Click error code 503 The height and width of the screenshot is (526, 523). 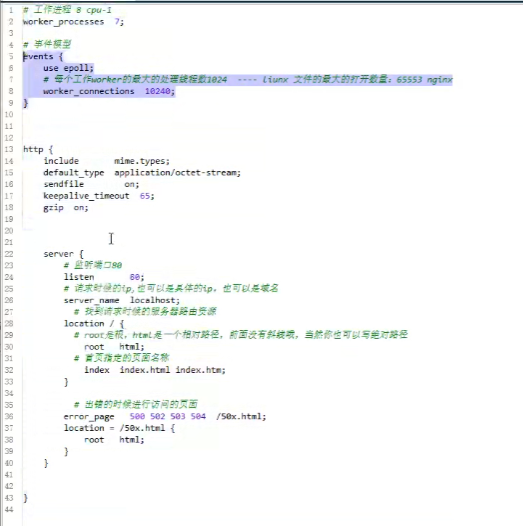178,416
